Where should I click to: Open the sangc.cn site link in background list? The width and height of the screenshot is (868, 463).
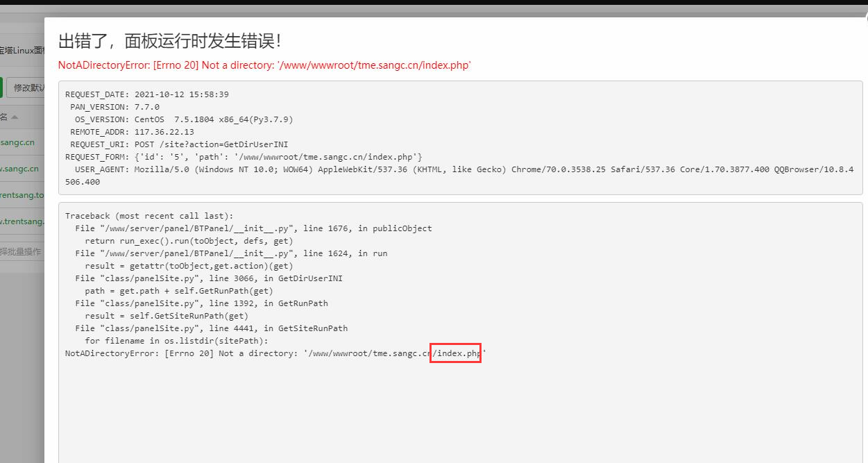[x=17, y=142]
